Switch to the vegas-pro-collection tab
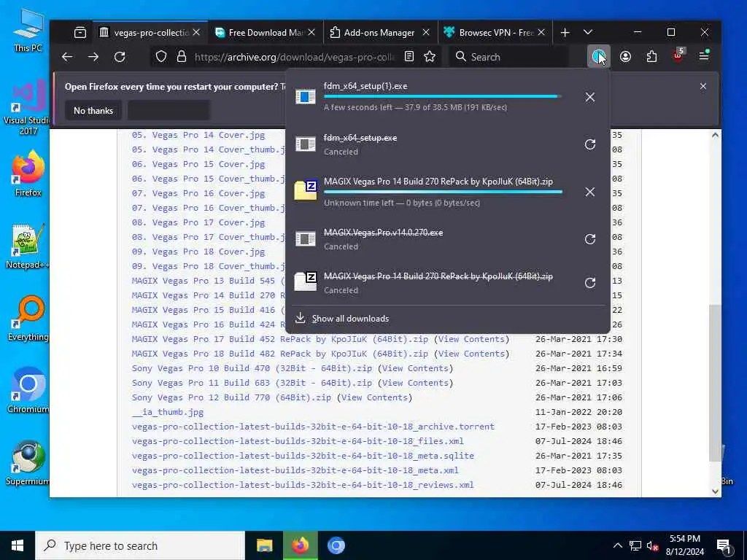The width and height of the screenshot is (747, 560). [x=150, y=32]
